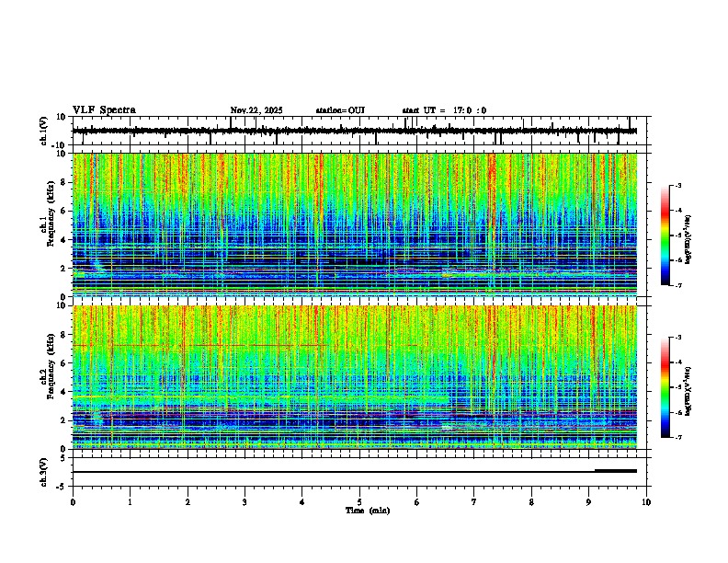Click time axis tick label '10'

coord(646,502)
